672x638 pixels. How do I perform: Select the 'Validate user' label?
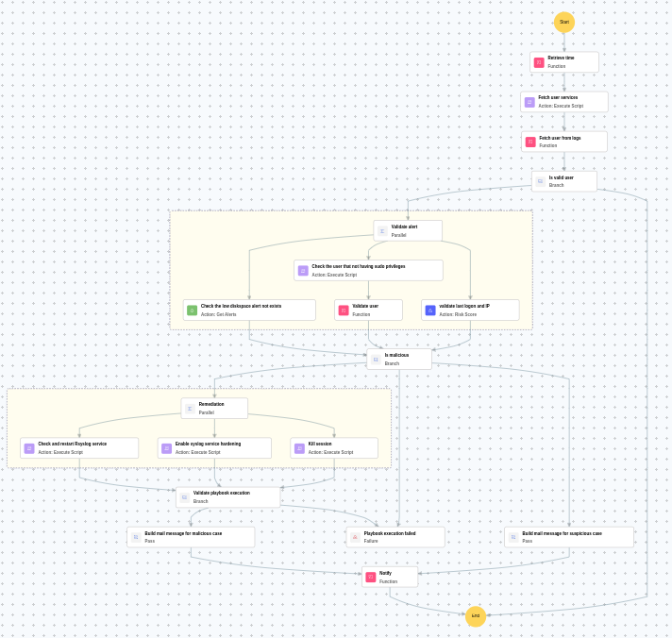[x=365, y=306]
